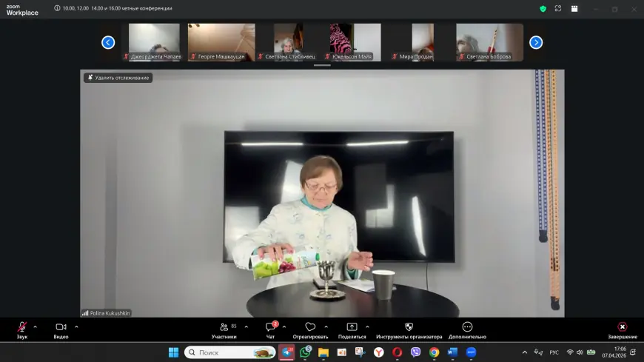Toggle the camera with the Видео button
644x362 pixels.
[61, 327]
